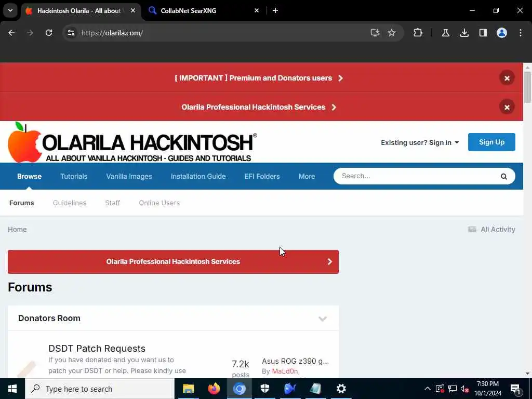The image size is (532, 399).
Task: Open the browser profile avatar
Action: tap(501, 33)
